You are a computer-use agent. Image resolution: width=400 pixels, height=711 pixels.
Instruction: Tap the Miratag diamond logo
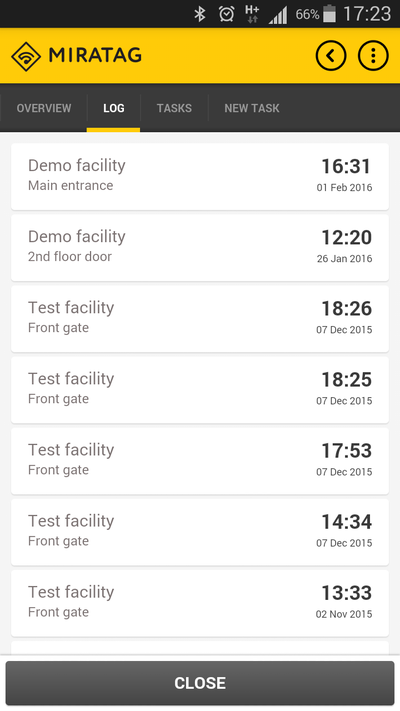[x=26, y=56]
